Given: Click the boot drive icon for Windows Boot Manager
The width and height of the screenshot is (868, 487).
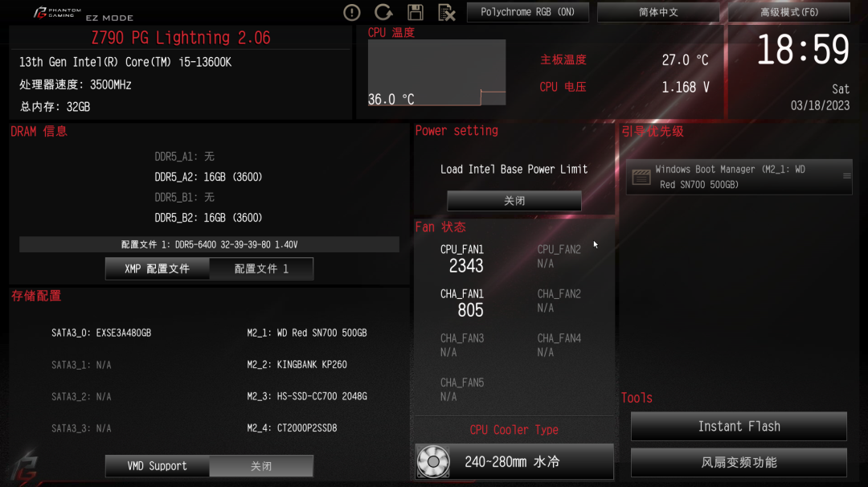Looking at the screenshot, I should pyautogui.click(x=641, y=177).
